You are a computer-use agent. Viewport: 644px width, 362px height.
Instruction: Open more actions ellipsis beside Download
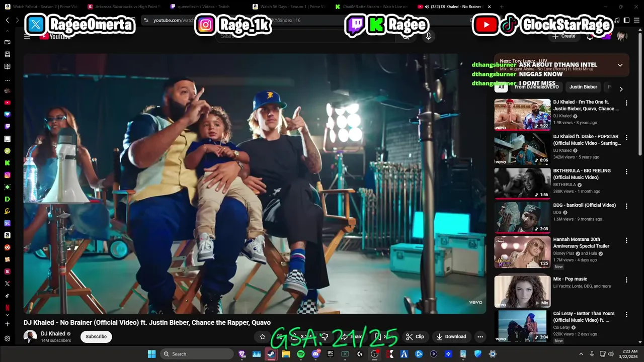pyautogui.click(x=480, y=337)
